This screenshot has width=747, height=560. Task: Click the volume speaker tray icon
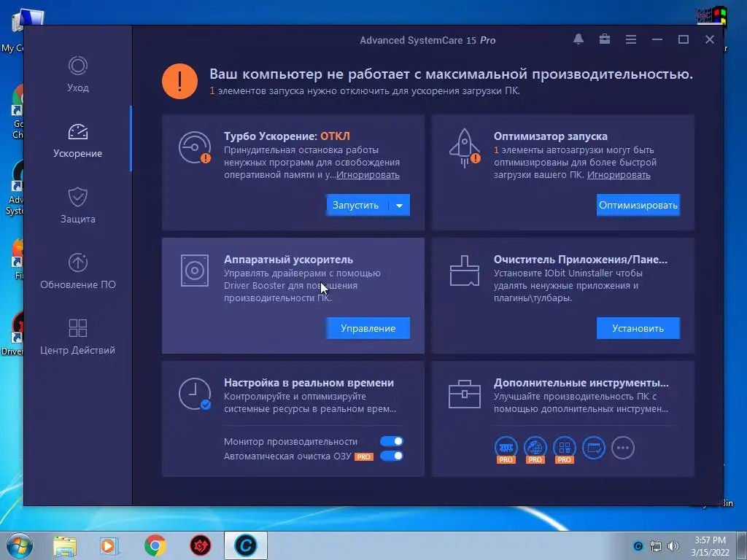673,546
